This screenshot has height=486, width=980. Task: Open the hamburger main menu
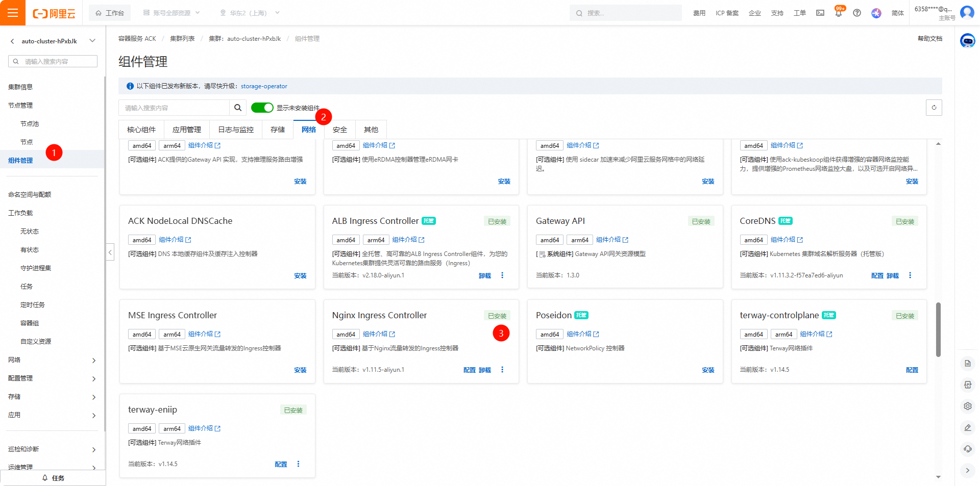tap(13, 13)
